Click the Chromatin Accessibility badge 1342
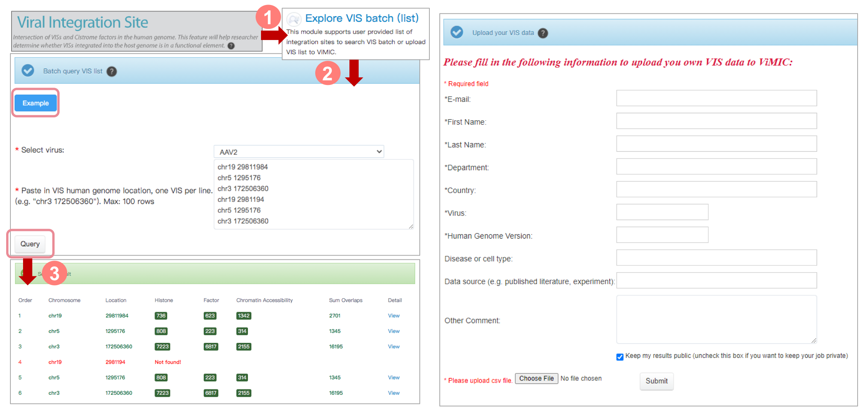This screenshot has height=414, width=868. point(244,316)
